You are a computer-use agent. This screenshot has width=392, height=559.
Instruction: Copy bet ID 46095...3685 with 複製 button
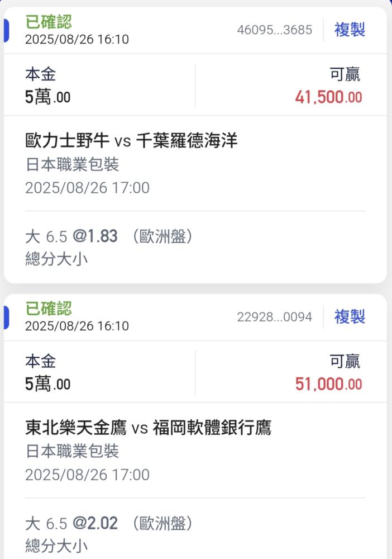coord(350,30)
